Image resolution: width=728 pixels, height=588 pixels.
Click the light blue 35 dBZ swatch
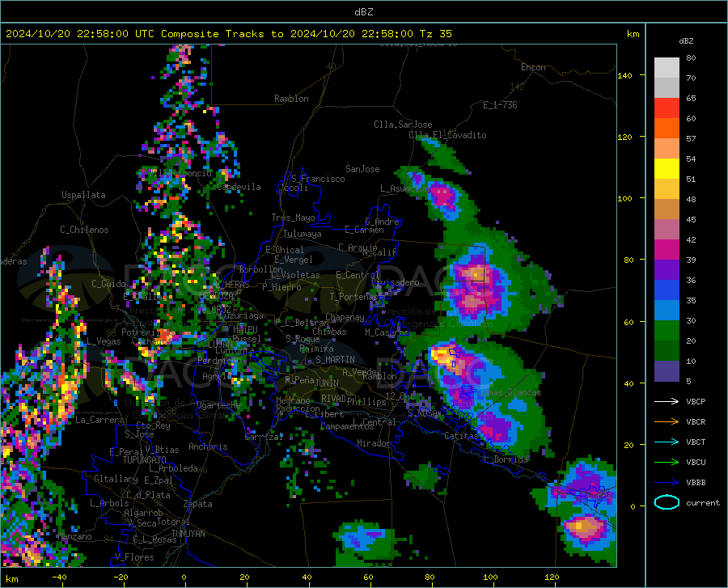[x=667, y=311]
